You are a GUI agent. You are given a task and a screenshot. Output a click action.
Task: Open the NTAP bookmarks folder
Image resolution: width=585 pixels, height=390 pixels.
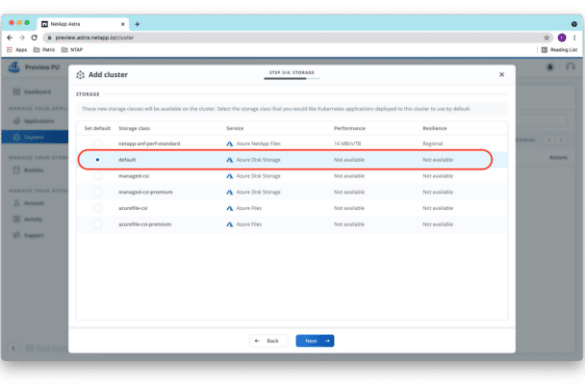(x=72, y=50)
